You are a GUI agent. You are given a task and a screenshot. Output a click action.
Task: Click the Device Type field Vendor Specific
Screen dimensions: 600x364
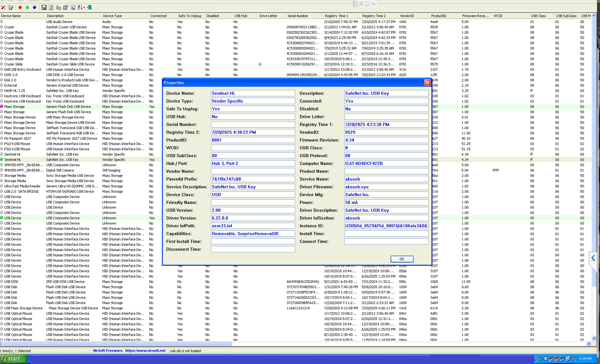tap(253, 101)
